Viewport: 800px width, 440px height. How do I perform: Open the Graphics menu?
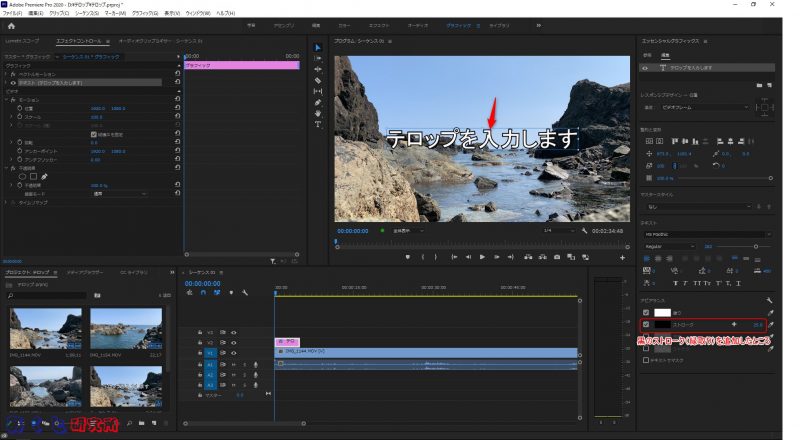tap(145, 13)
